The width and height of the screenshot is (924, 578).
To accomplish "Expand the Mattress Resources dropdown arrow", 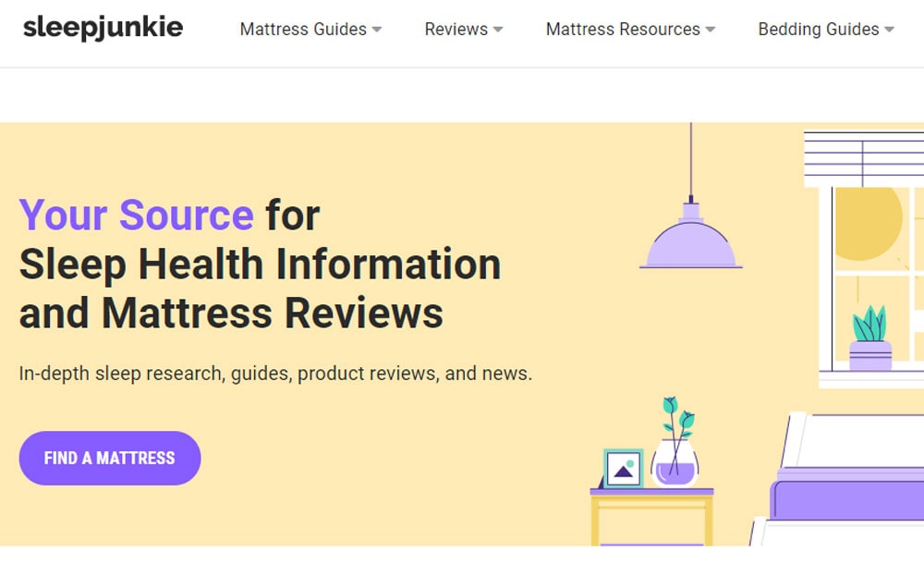I will [711, 30].
